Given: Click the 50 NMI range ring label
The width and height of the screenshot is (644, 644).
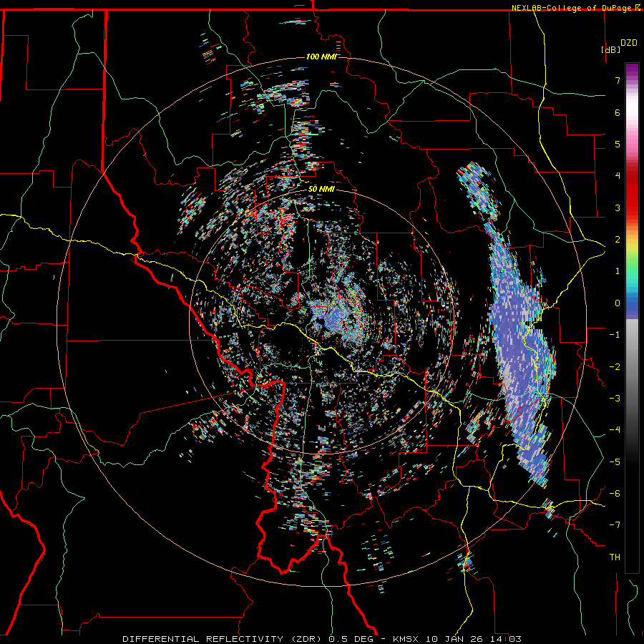Looking at the screenshot, I should (x=321, y=189).
